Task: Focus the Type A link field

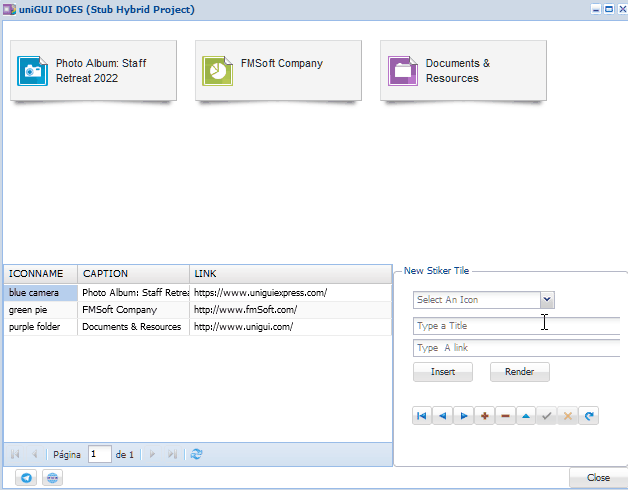Action: (517, 348)
